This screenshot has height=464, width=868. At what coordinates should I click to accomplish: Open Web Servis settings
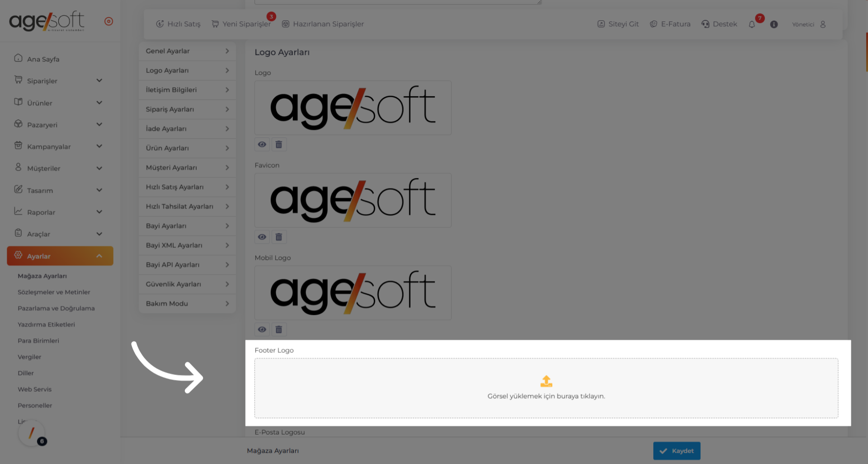pyautogui.click(x=34, y=389)
